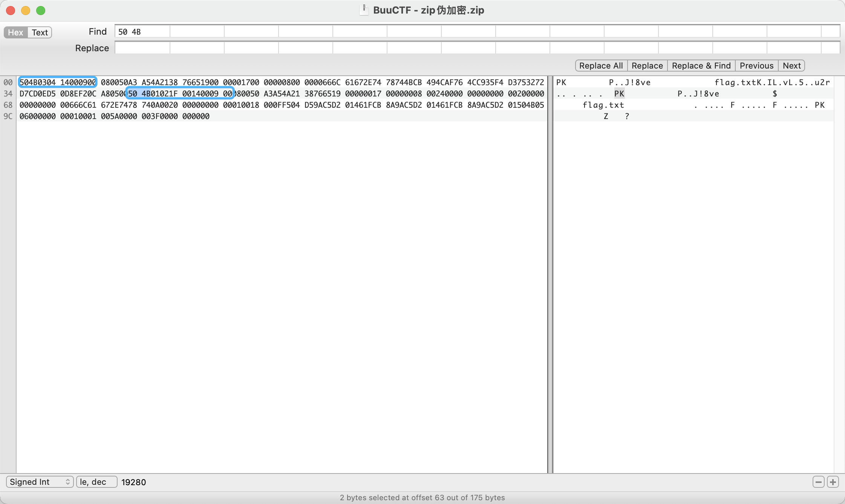Click Replace button
The image size is (845, 504).
tap(646, 66)
